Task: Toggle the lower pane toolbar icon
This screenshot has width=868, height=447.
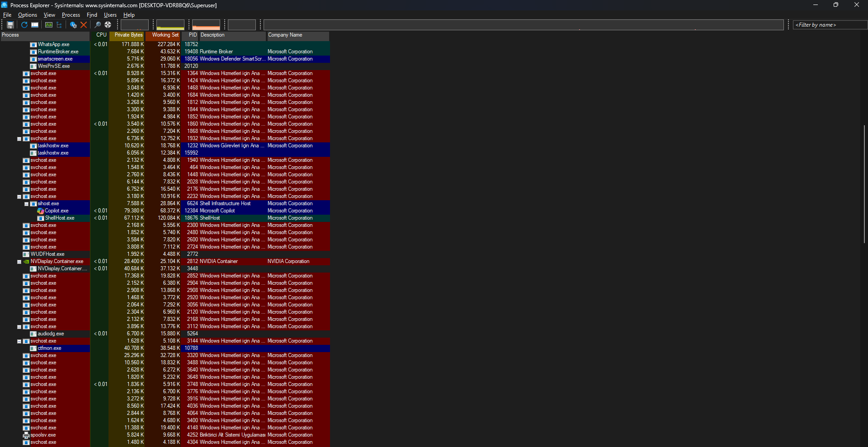Action: tap(35, 25)
